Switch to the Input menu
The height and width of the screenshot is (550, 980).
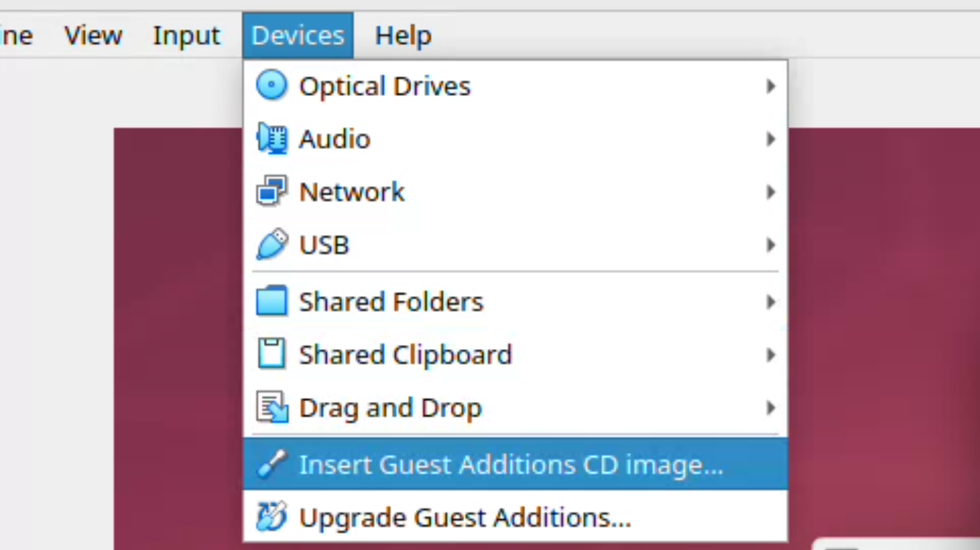[186, 35]
